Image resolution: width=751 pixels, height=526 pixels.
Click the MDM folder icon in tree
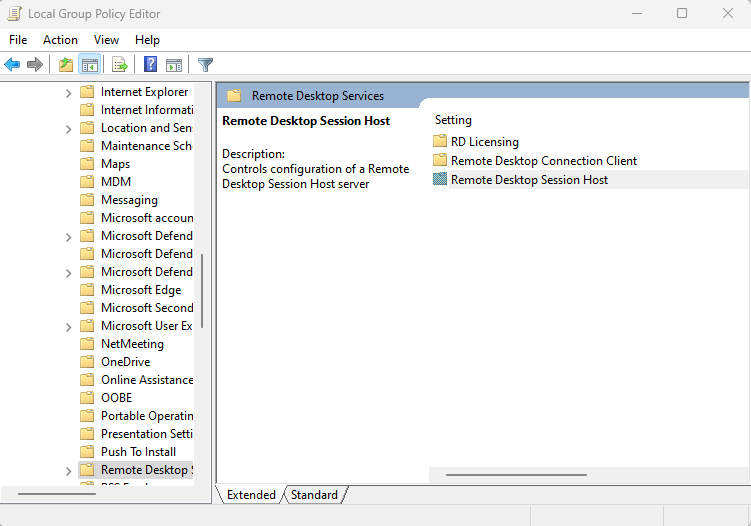click(87, 182)
